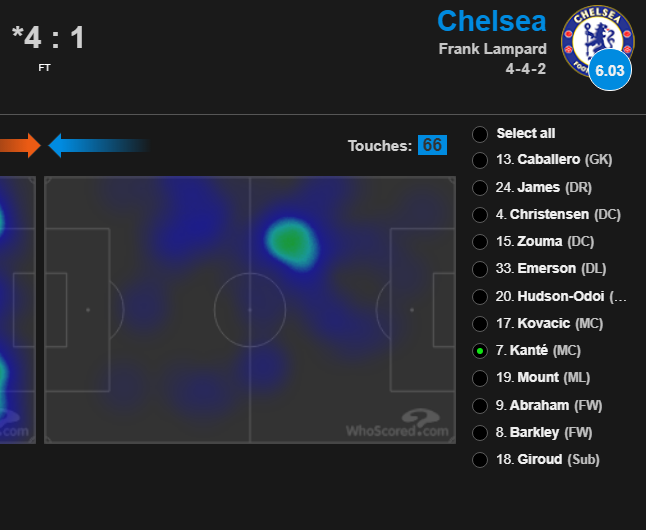Click the green hotspot on the heatmap
646x530 pixels.
pyautogui.click(x=291, y=243)
